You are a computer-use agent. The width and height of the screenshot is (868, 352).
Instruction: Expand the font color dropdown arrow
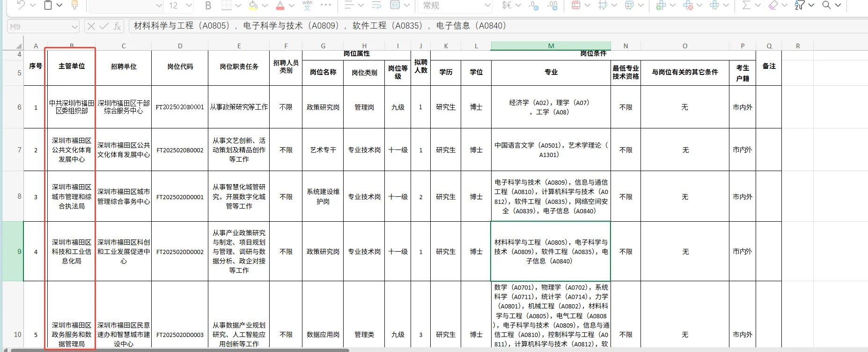point(292,5)
